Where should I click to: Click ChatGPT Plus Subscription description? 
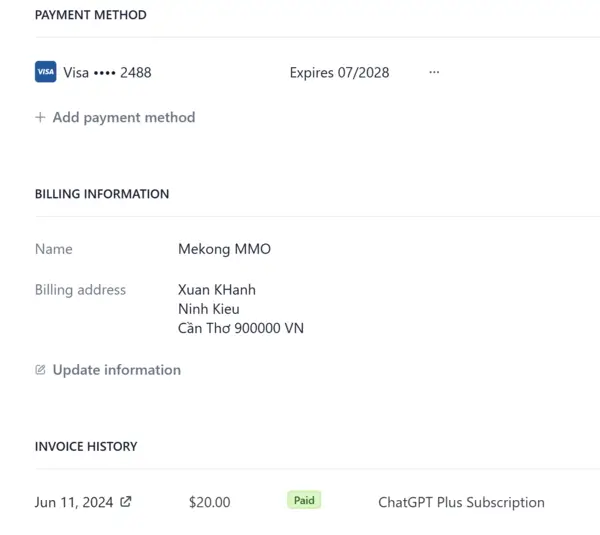pyautogui.click(x=461, y=502)
